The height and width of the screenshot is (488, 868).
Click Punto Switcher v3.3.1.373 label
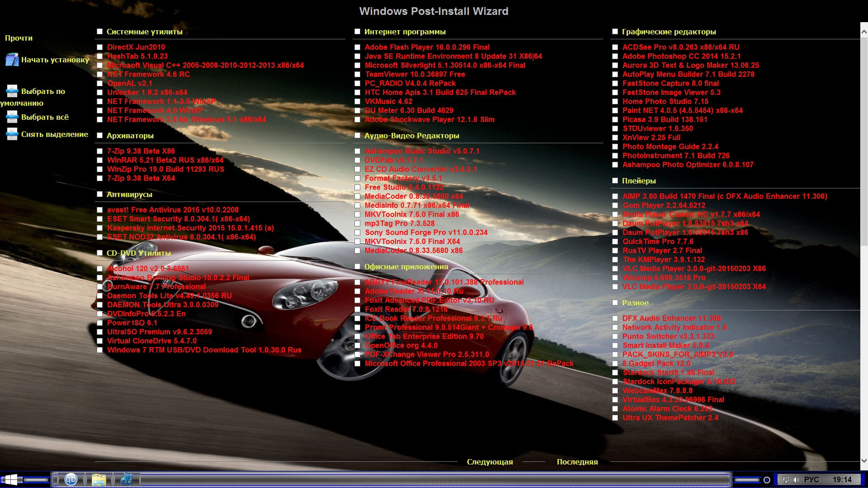click(668, 336)
